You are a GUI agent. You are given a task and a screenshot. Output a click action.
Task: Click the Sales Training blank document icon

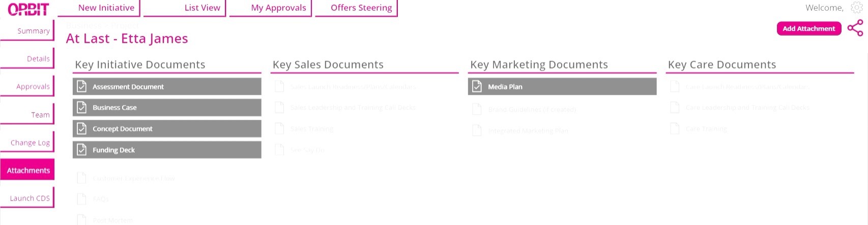pyautogui.click(x=279, y=129)
